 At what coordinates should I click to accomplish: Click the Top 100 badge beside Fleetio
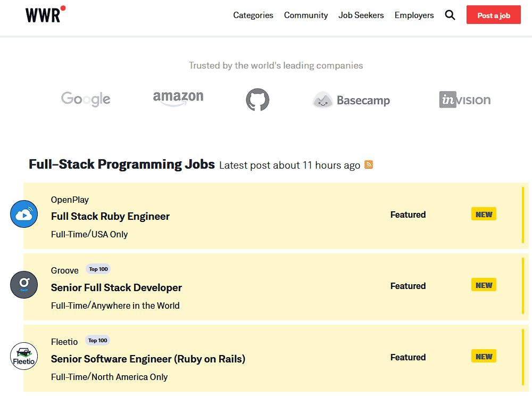98,340
